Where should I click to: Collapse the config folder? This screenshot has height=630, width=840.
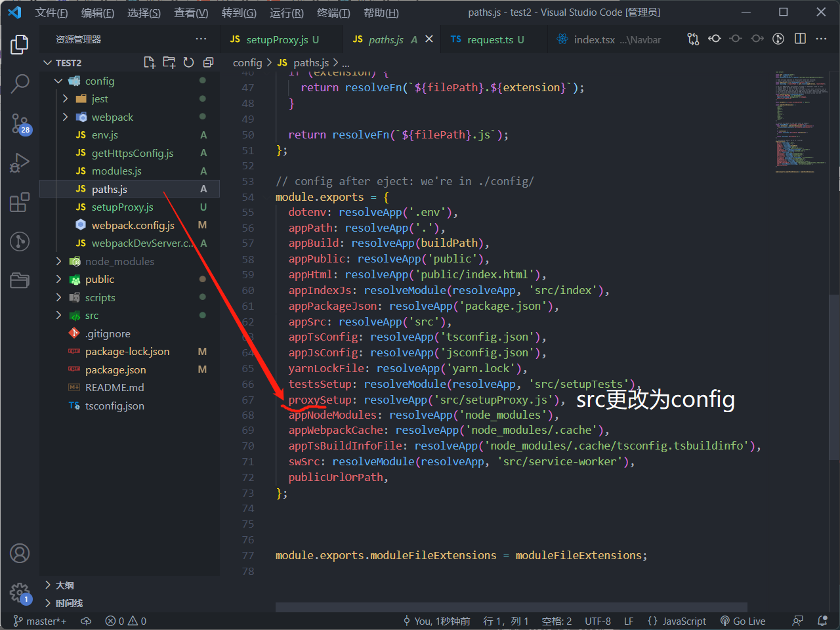[58, 81]
